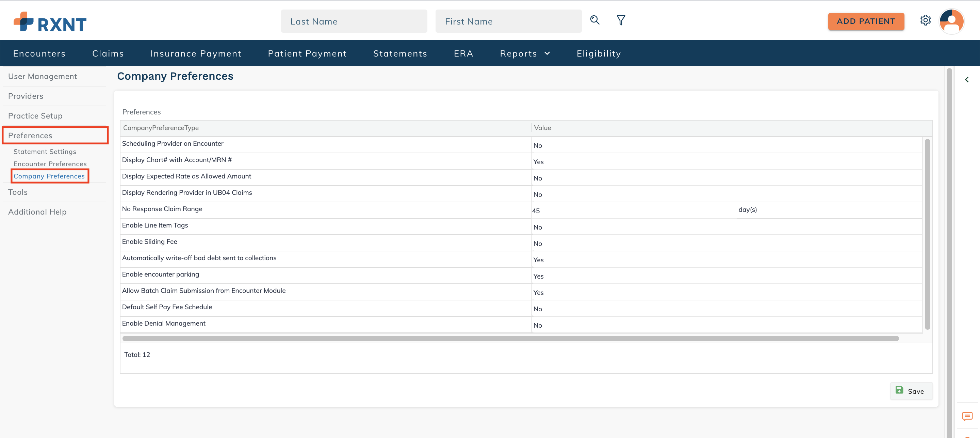
Task: Open the chat message icon
Action: tap(967, 416)
